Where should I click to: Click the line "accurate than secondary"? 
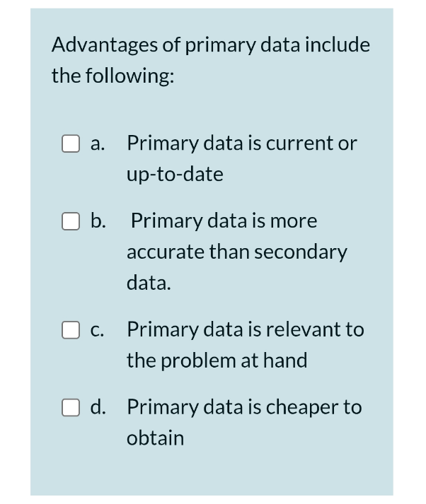[237, 252]
